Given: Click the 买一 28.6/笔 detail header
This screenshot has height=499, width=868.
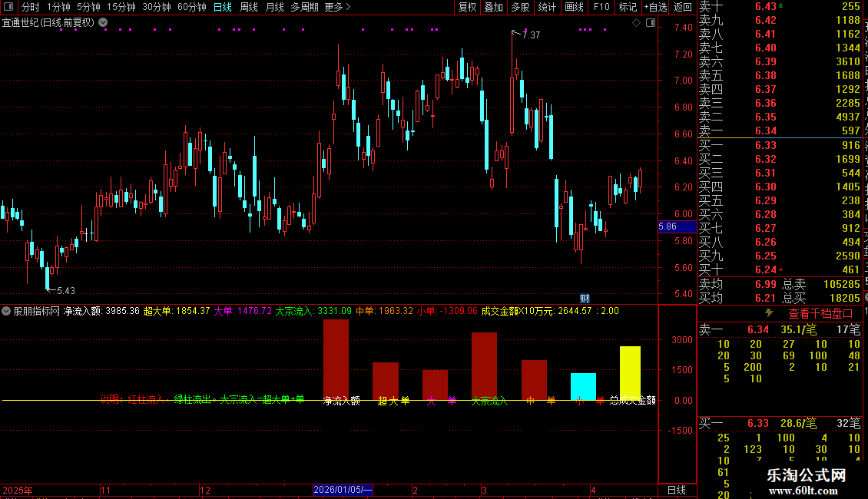Looking at the screenshot, I should (x=780, y=423).
